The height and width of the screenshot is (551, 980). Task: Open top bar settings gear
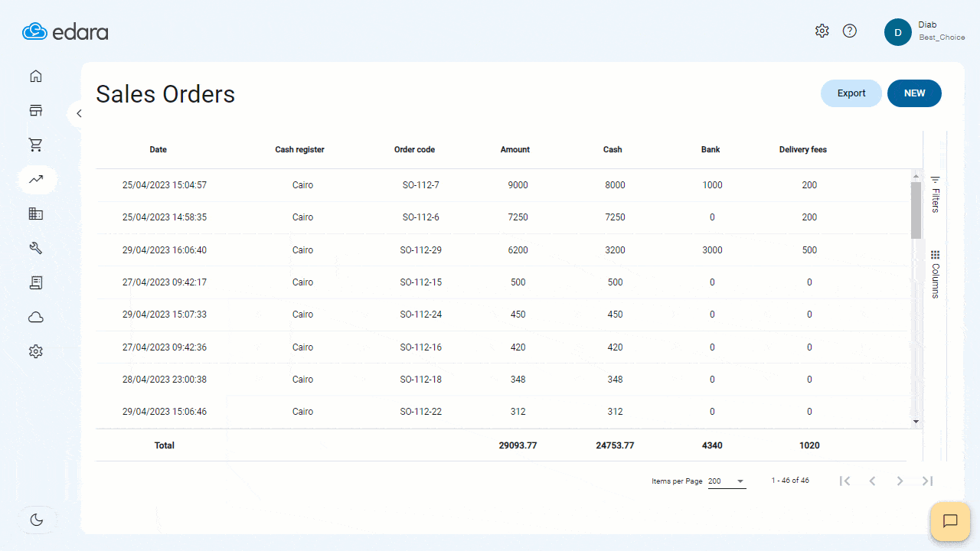pyautogui.click(x=822, y=31)
